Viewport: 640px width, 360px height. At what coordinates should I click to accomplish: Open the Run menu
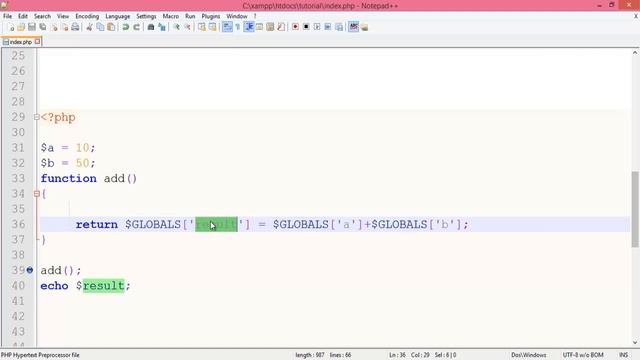tap(190, 16)
